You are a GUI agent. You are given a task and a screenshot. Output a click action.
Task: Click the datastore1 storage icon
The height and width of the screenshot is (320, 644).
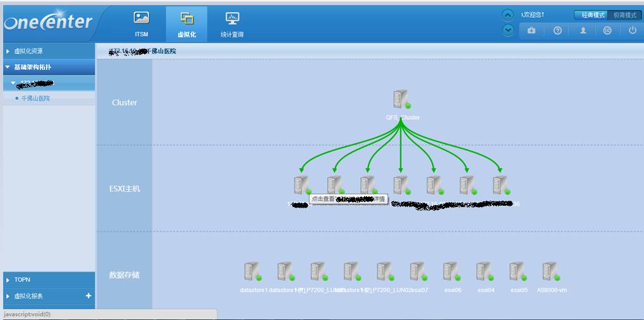point(252,272)
